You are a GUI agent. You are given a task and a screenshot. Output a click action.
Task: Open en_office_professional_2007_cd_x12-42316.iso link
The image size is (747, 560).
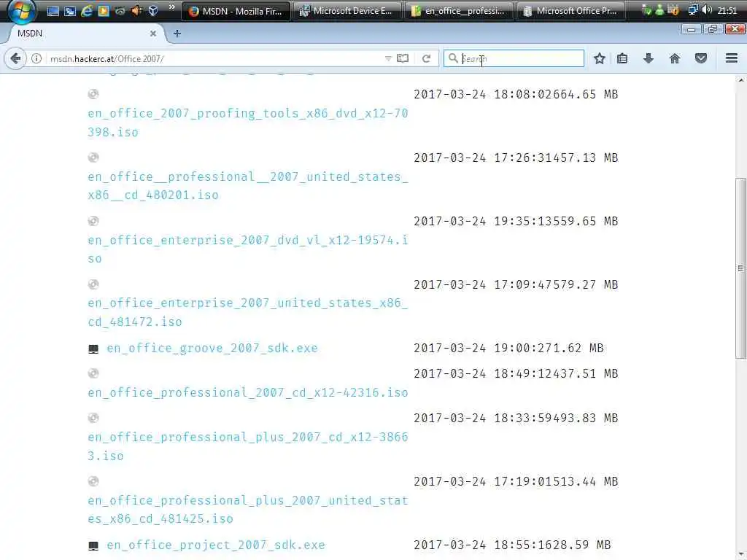click(x=248, y=393)
